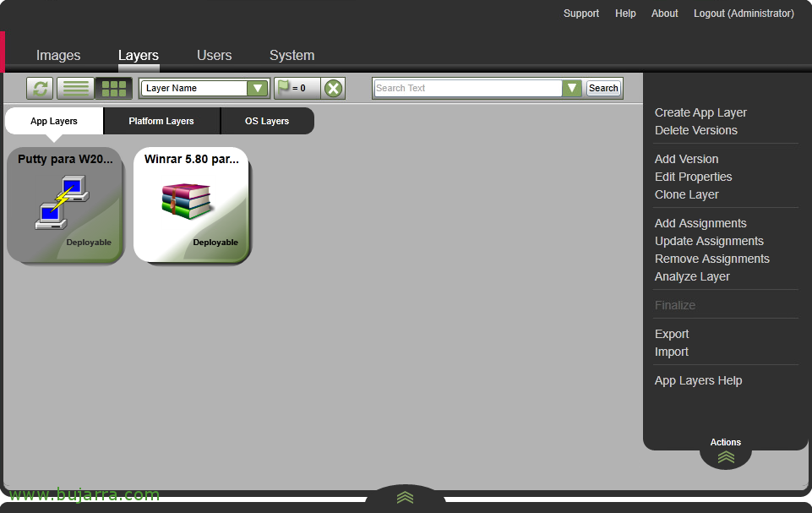This screenshot has width=812, height=513.
Task: Click into the Search Text field
Action: (x=468, y=88)
